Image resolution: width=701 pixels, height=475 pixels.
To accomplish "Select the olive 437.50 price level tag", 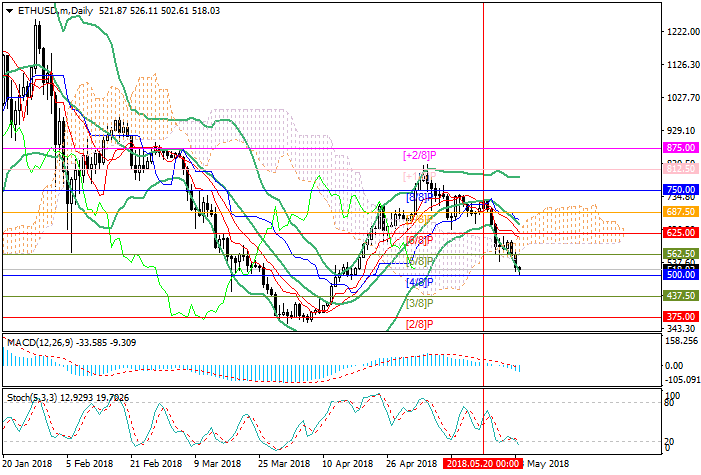I will [x=680, y=297].
